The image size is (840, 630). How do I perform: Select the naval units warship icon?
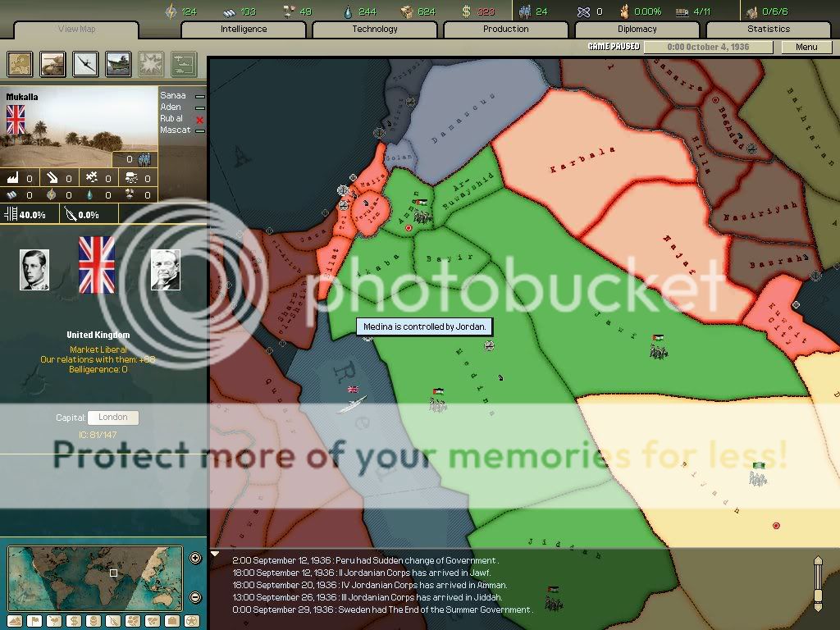[x=119, y=64]
